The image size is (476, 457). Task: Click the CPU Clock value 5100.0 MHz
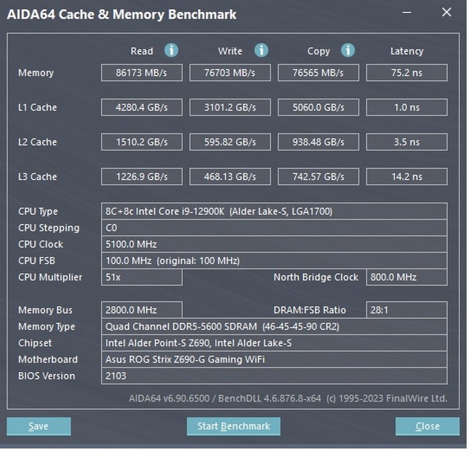(x=274, y=244)
